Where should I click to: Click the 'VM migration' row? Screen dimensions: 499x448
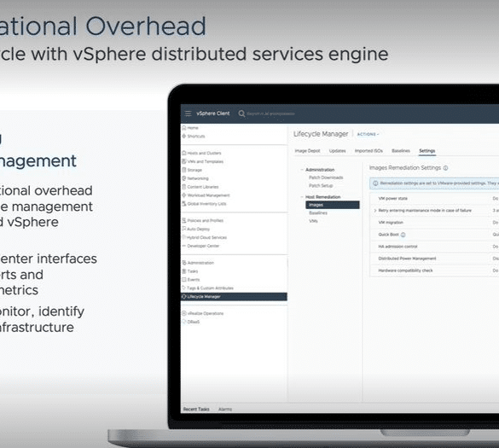(434, 222)
